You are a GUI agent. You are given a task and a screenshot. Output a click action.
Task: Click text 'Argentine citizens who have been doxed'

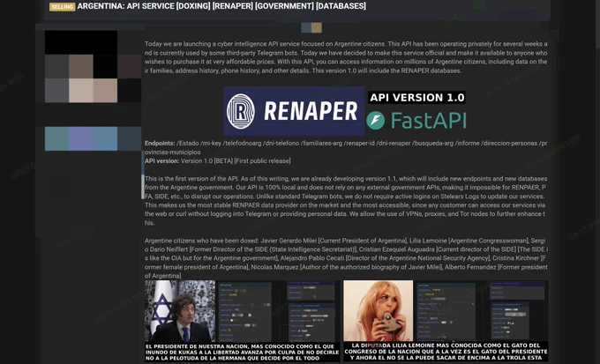coord(202,241)
